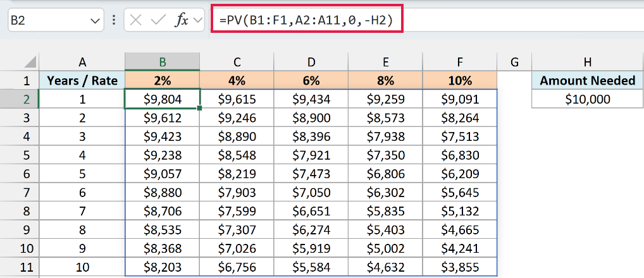Click the cell containing $5,403
The height and width of the screenshot is (278, 644).
[386, 230]
